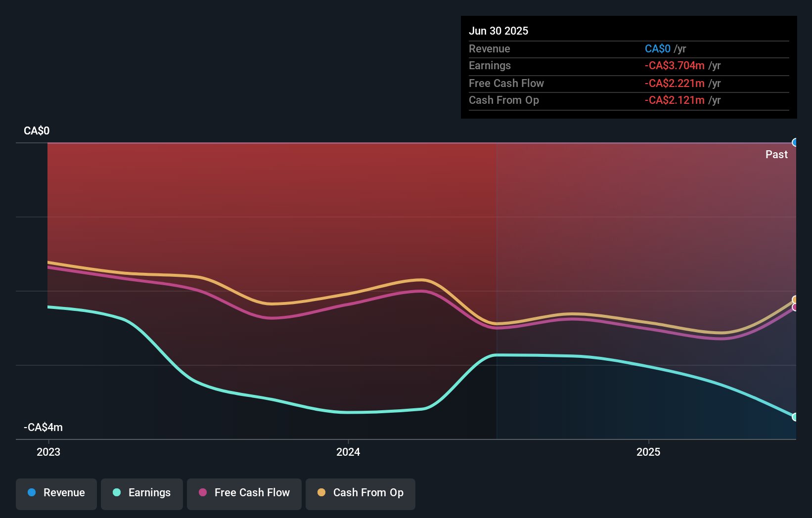This screenshot has height=518, width=812.
Task: Hide the Free Cash Flow series
Action: coord(244,493)
